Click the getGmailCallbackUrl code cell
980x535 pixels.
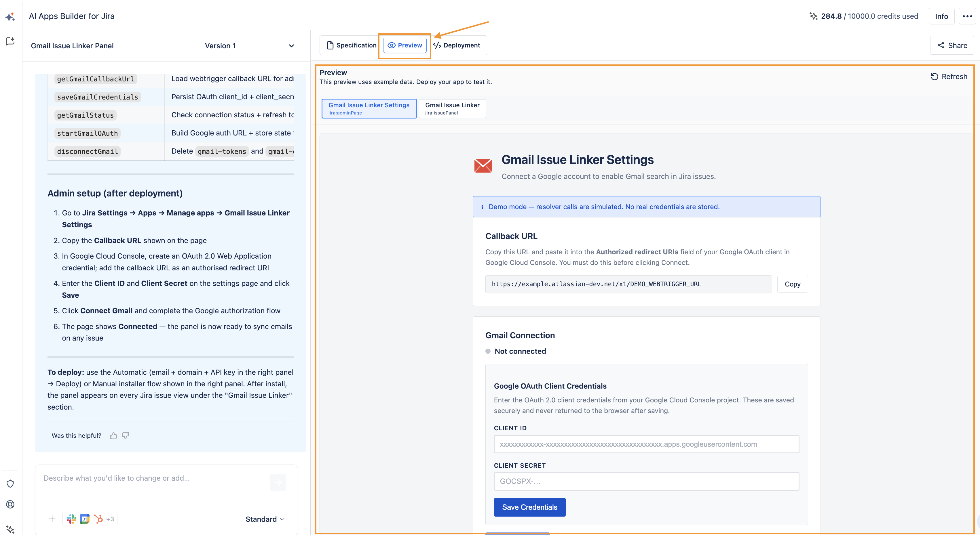(96, 79)
